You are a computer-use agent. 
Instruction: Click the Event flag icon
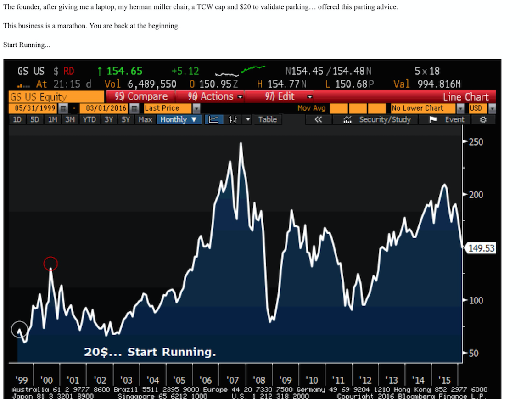coord(432,119)
